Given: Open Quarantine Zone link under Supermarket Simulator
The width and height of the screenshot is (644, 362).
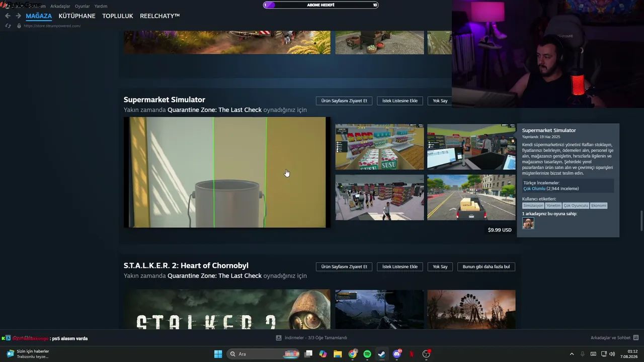Looking at the screenshot, I should 214,110.
